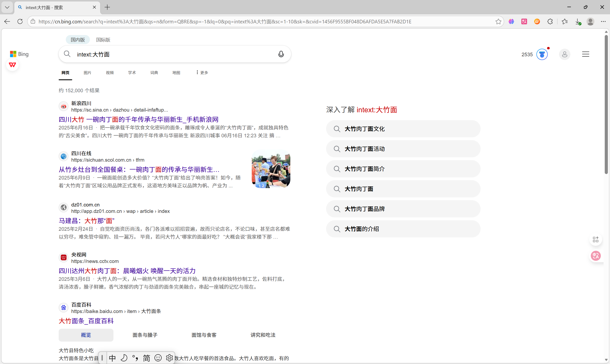Click the Downloads icon in the browser toolbar
The image size is (610, 364).
pyautogui.click(x=578, y=21)
